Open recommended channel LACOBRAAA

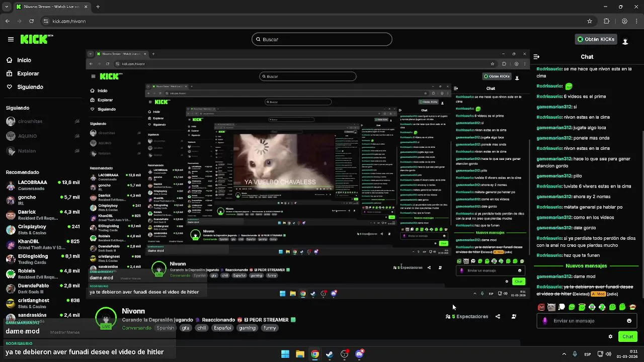(x=42, y=185)
